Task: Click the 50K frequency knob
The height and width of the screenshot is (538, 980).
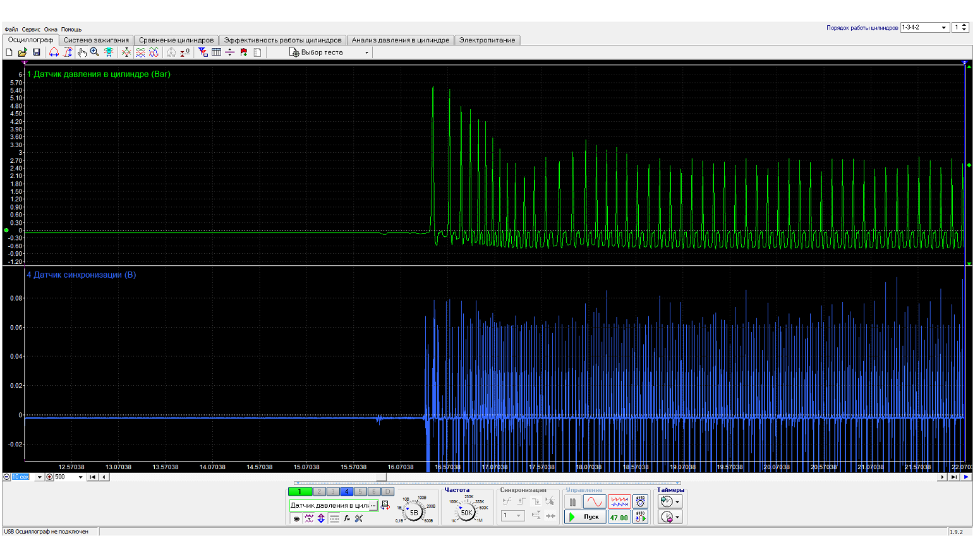Action: click(466, 513)
